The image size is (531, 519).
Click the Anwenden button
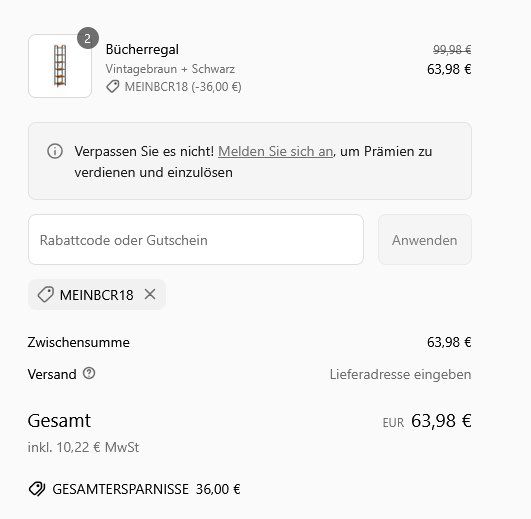(x=425, y=240)
